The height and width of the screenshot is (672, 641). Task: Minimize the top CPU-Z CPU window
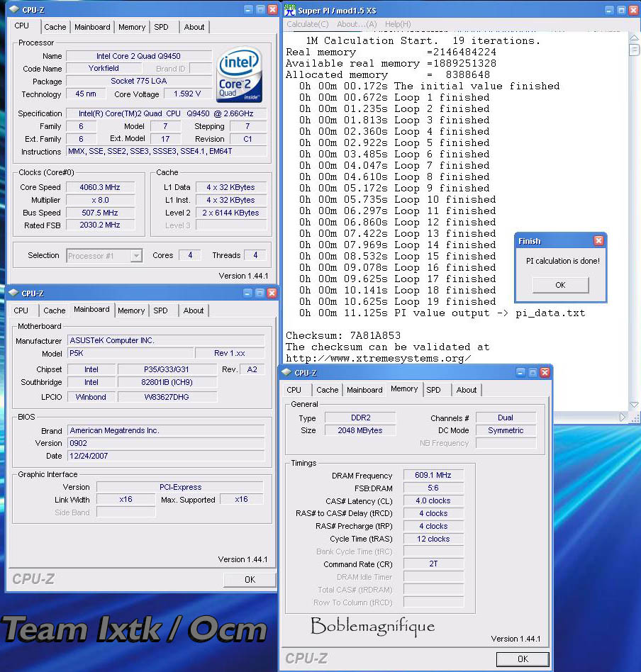pyautogui.click(x=248, y=9)
